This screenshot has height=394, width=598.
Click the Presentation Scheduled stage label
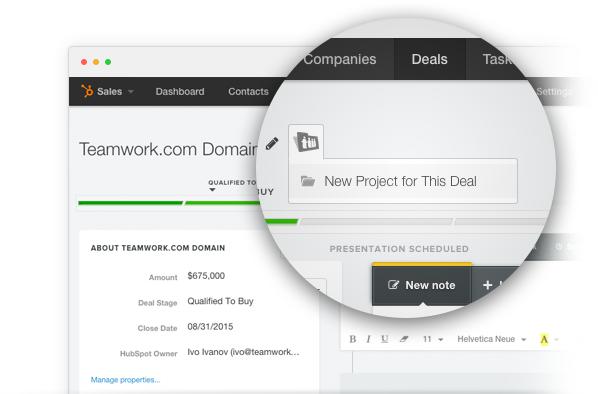(399, 249)
